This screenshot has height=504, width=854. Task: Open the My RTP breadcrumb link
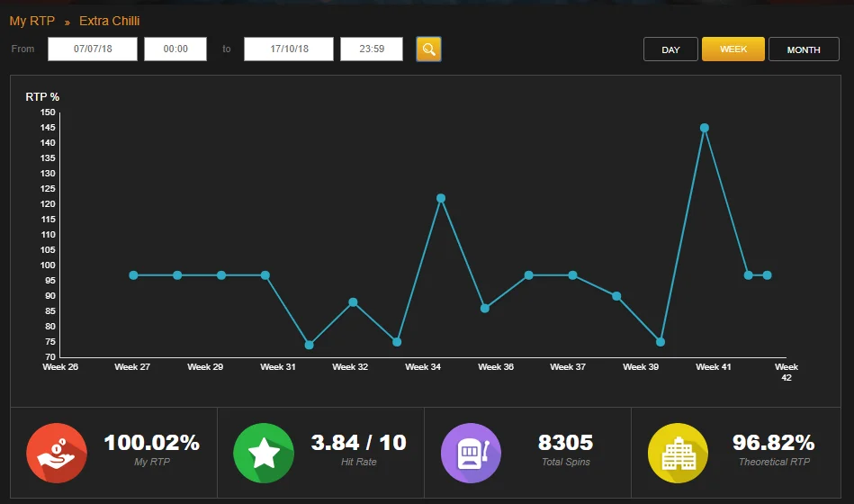point(32,21)
